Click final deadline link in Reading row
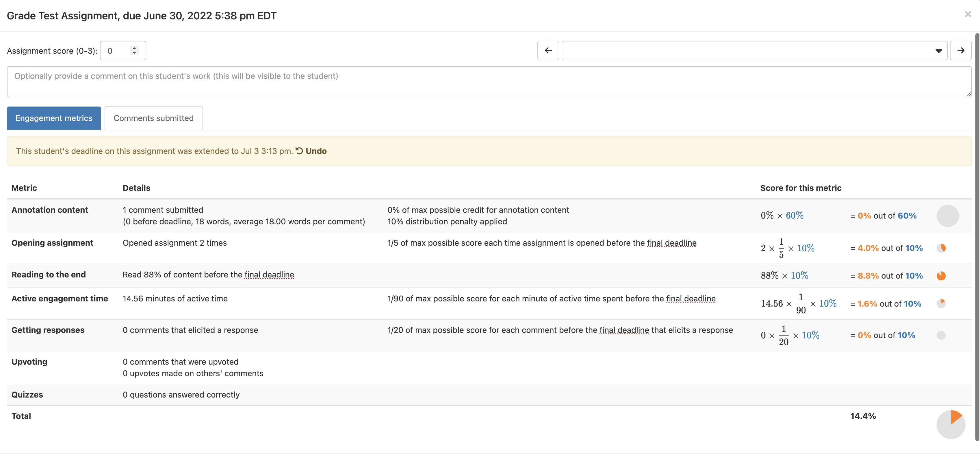Screen dimensions: 980x470 269,275
